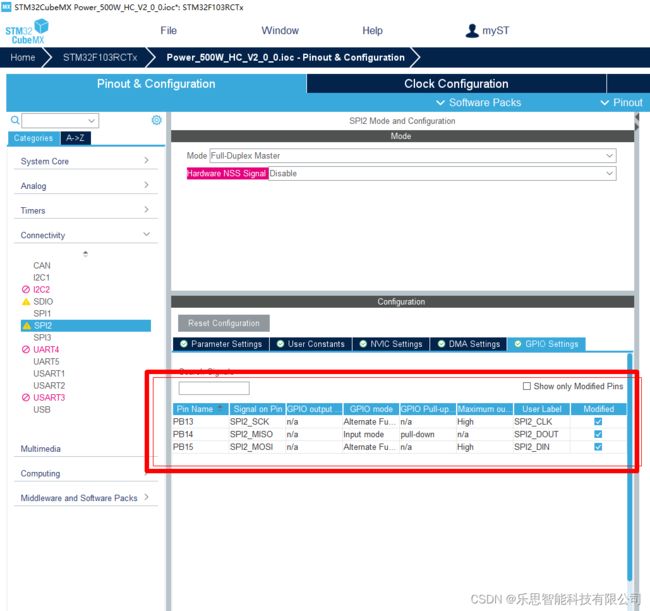This screenshot has width=650, height=611.
Task: Toggle Modified checkbox for PB15
Action: pos(598,447)
